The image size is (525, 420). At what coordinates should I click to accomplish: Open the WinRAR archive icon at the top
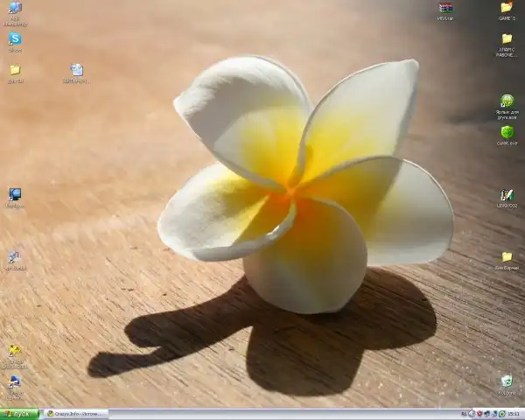coord(445,9)
